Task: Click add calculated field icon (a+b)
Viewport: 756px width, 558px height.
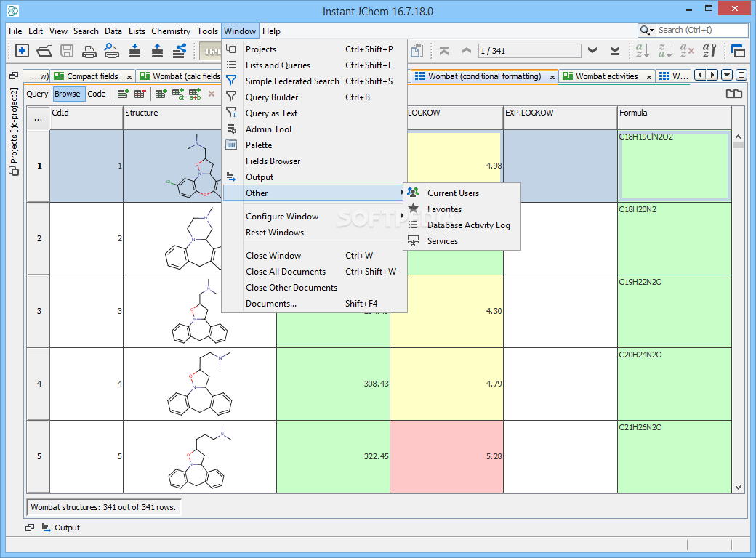Action: (x=195, y=94)
